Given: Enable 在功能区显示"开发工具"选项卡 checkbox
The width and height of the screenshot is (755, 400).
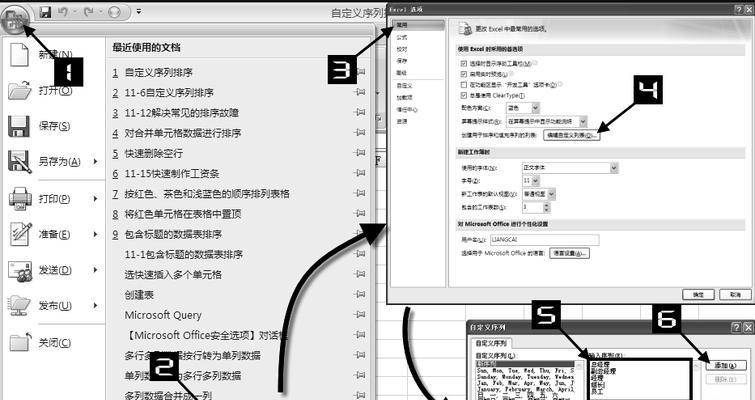Looking at the screenshot, I should [464, 85].
